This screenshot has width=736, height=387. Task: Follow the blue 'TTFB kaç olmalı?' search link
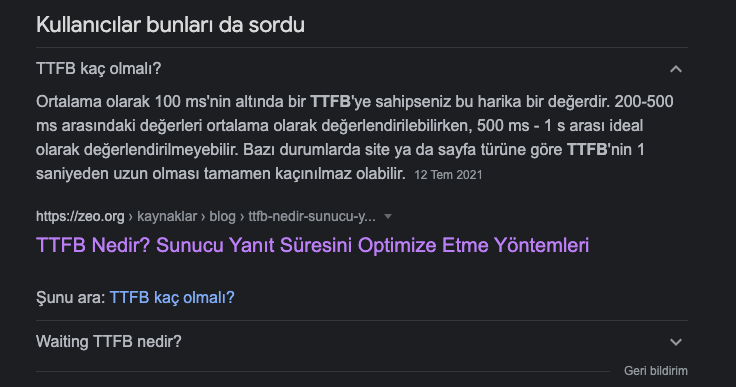[x=172, y=297]
